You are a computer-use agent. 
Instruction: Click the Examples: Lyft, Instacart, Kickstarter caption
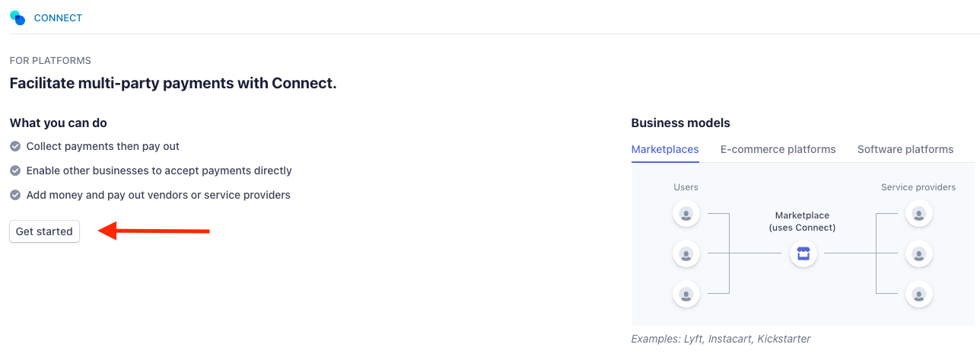point(721,339)
